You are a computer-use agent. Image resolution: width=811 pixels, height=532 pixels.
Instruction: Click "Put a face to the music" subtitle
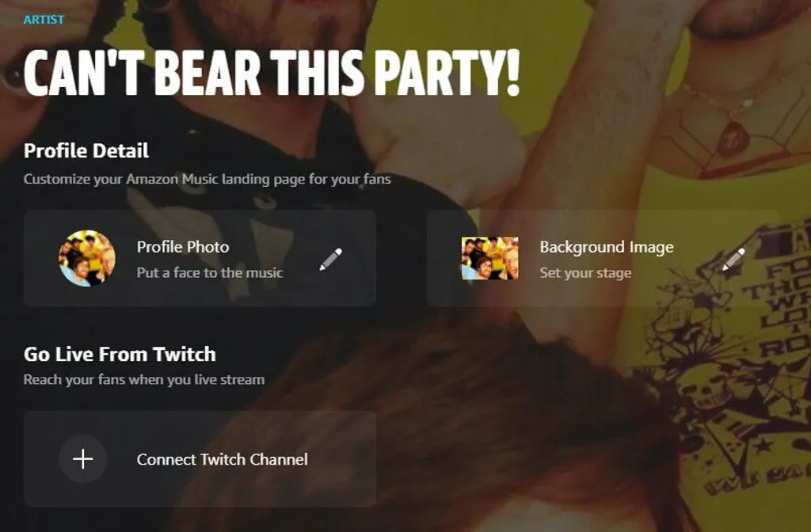click(x=209, y=272)
